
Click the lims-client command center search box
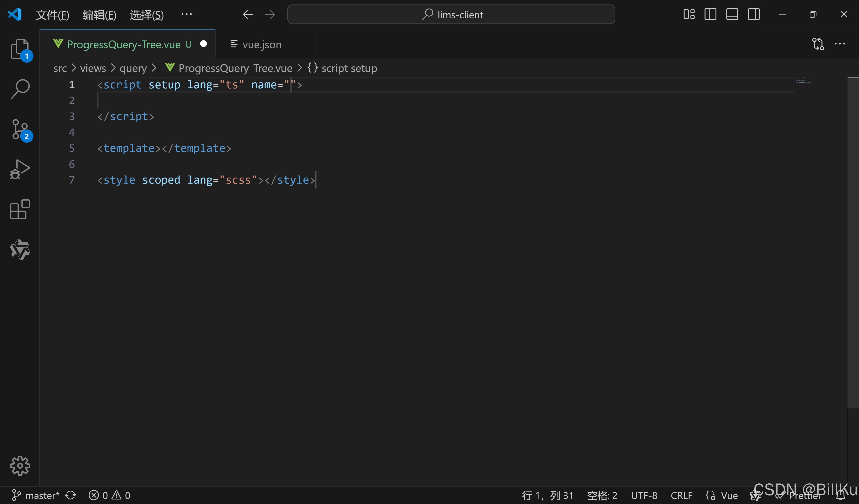(451, 14)
